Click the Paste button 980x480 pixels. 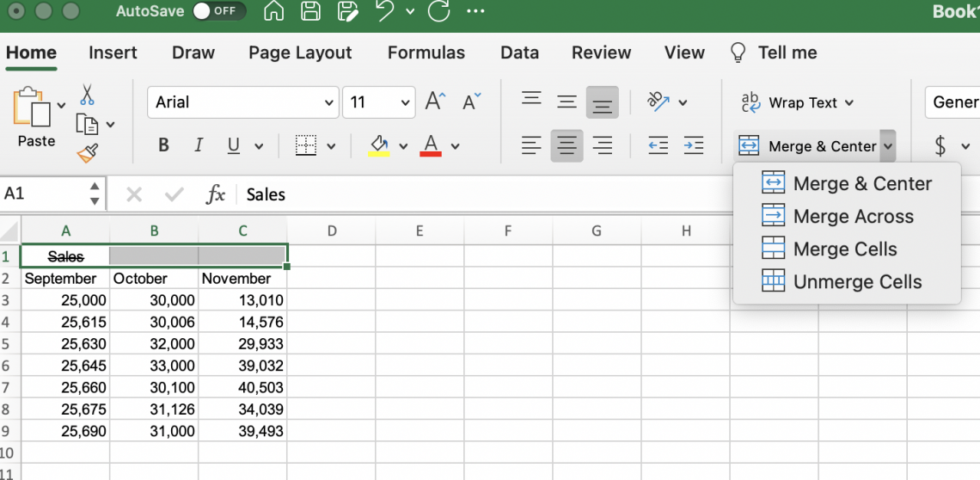[34, 117]
